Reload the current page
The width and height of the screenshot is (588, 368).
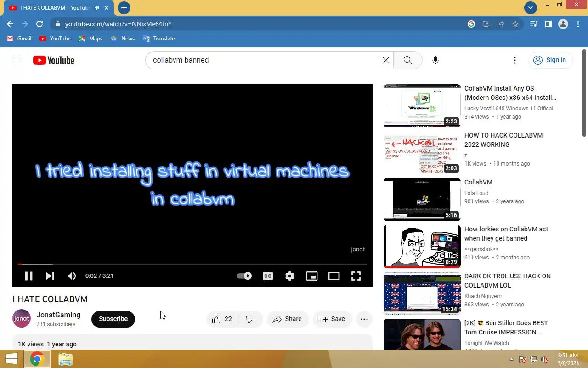point(40,24)
